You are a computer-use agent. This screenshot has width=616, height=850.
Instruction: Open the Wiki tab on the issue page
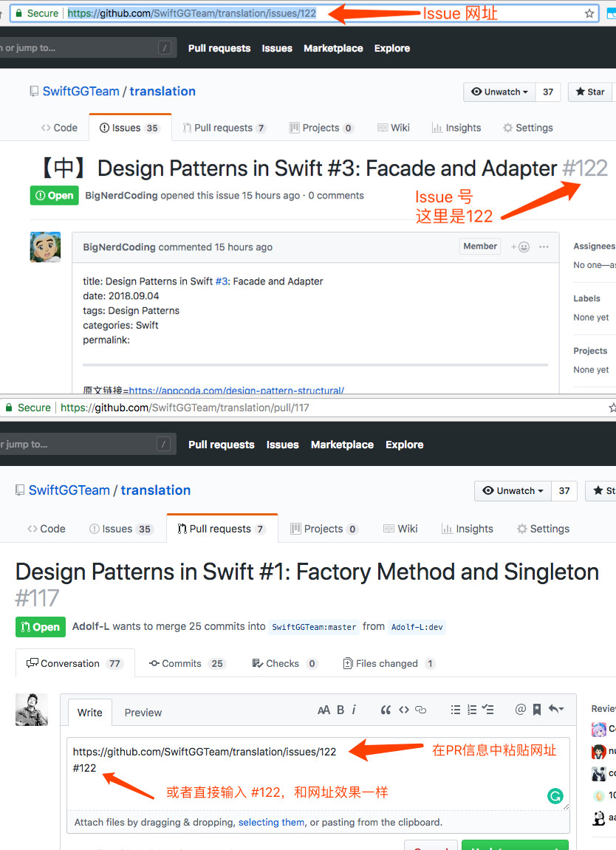[394, 128]
